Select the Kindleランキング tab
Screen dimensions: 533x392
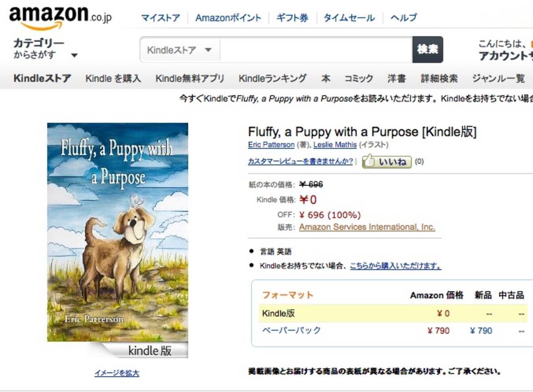tap(272, 79)
